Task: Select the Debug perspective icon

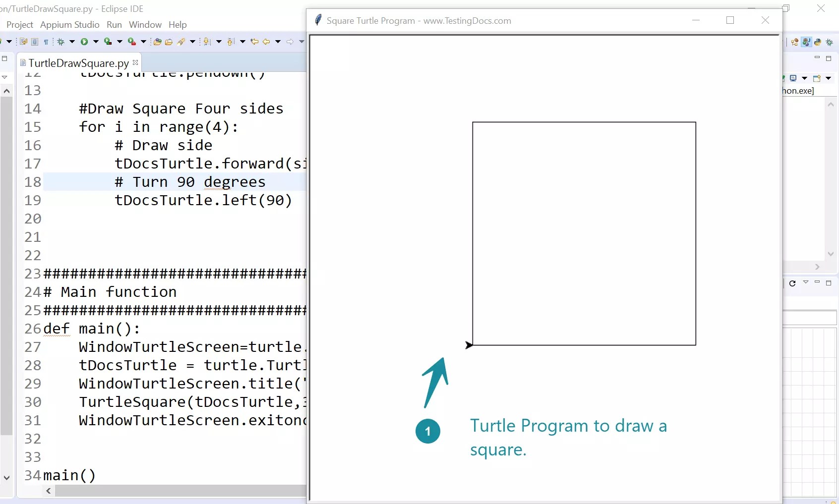Action: (x=830, y=42)
